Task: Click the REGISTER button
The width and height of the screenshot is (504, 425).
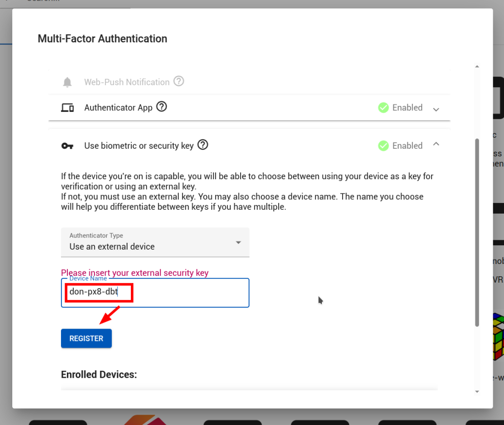Action: (x=87, y=338)
